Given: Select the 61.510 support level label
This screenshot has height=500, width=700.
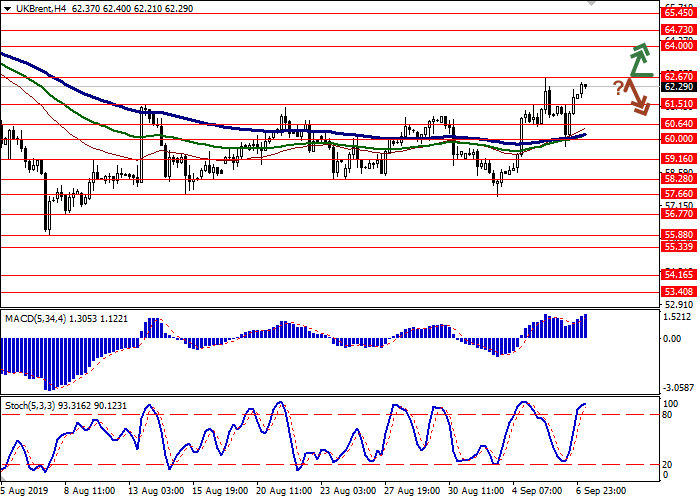Looking at the screenshot, I should tap(679, 103).
